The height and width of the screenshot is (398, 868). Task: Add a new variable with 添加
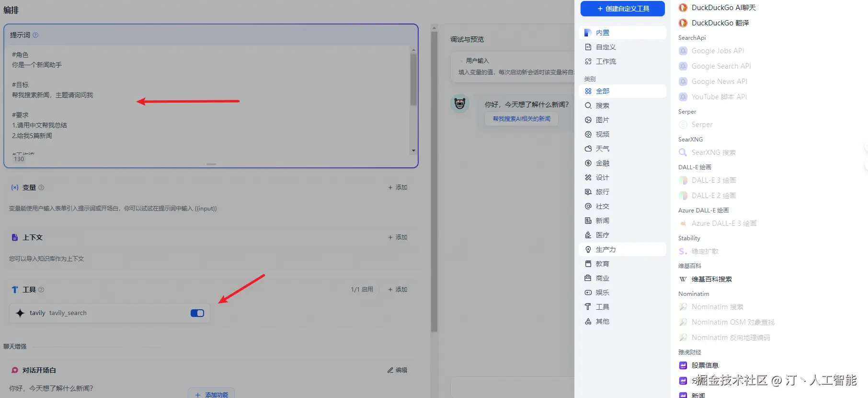click(398, 187)
